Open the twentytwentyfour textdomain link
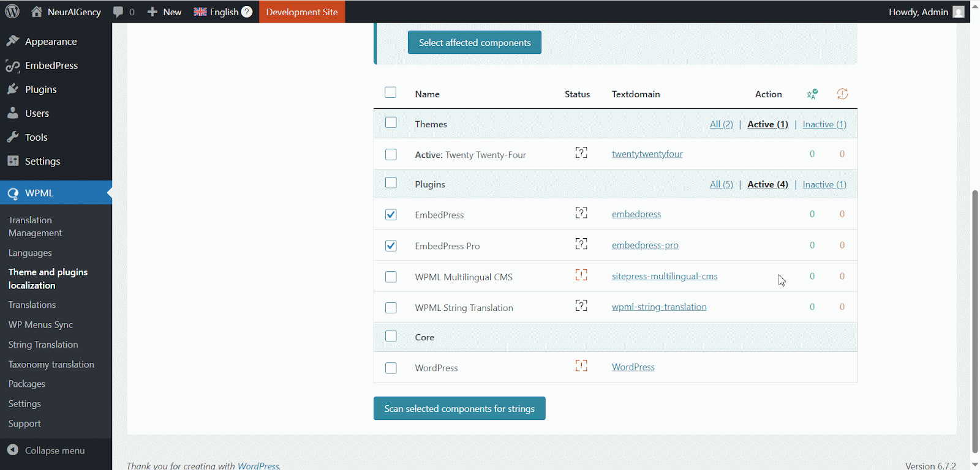The height and width of the screenshot is (470, 980). (x=647, y=154)
